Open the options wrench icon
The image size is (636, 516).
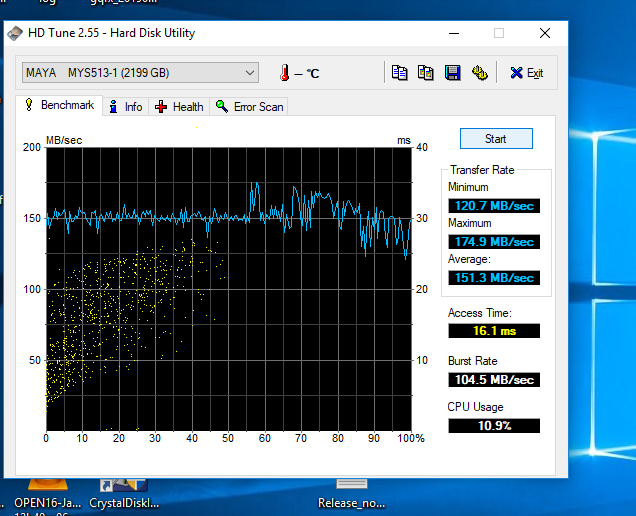(x=479, y=73)
